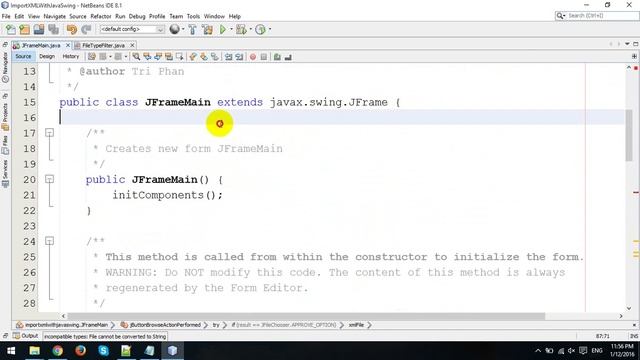Image resolution: width=640 pixels, height=360 pixels.
Task: Close the JFrameMain.java tab
Action: click(x=68, y=45)
